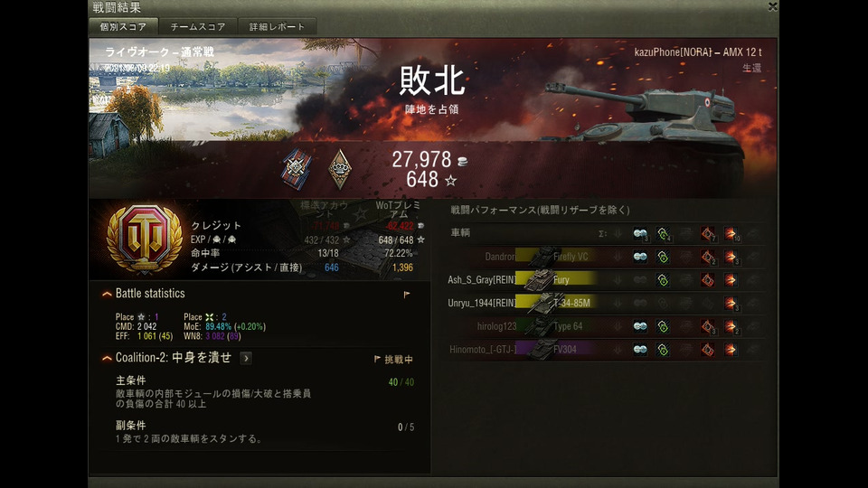Click the 挑戦中 mission status flag
Image resolution: width=868 pixels, height=488 pixels.
[393, 360]
